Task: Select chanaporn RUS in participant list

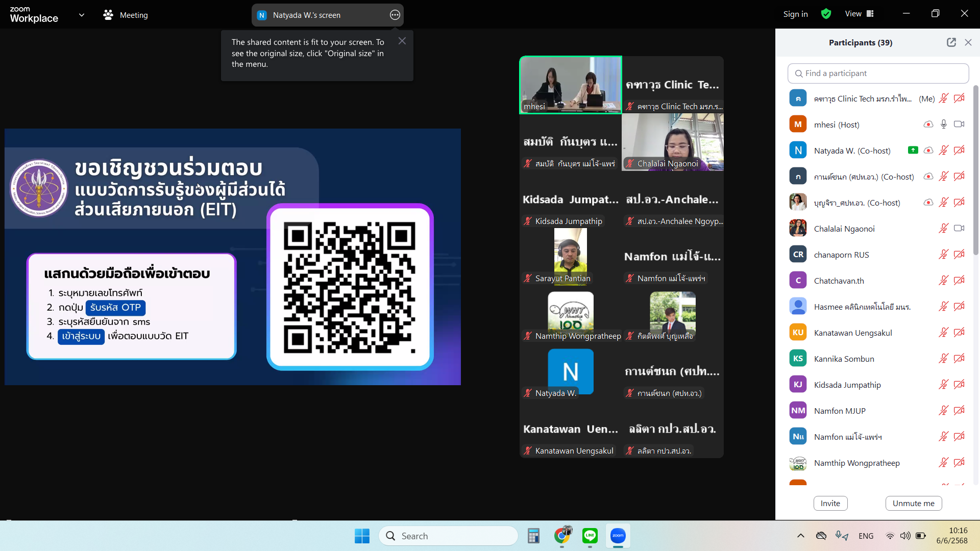Action: coord(878,255)
